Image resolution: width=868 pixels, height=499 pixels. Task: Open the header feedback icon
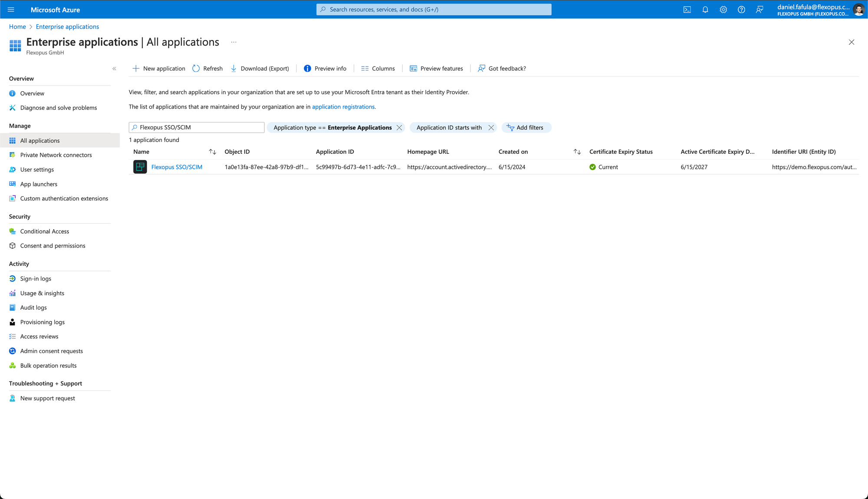point(759,10)
